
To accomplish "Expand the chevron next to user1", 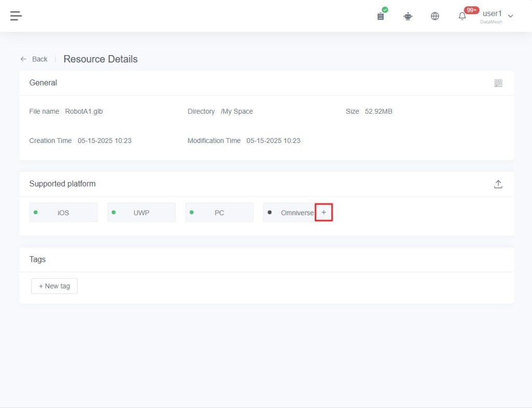I will [510, 16].
